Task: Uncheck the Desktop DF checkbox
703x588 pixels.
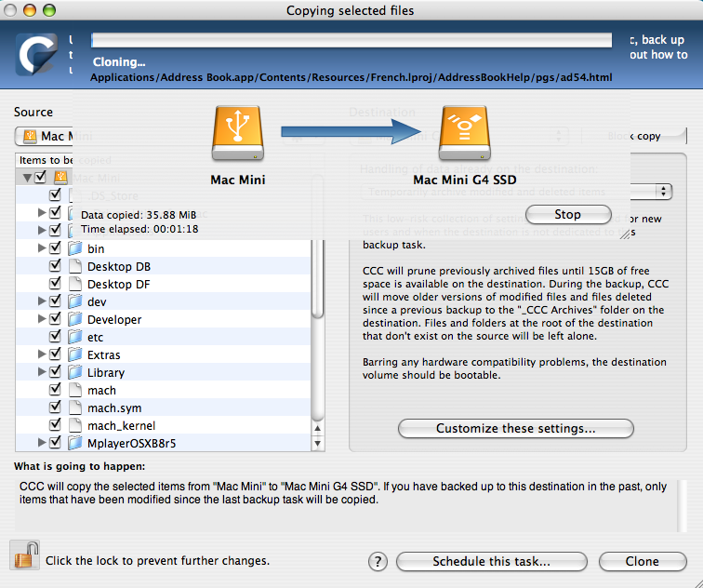Action: pos(55,284)
